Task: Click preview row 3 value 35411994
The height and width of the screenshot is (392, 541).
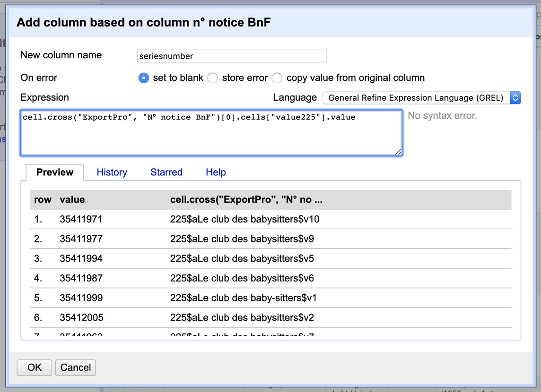Action: [x=81, y=259]
